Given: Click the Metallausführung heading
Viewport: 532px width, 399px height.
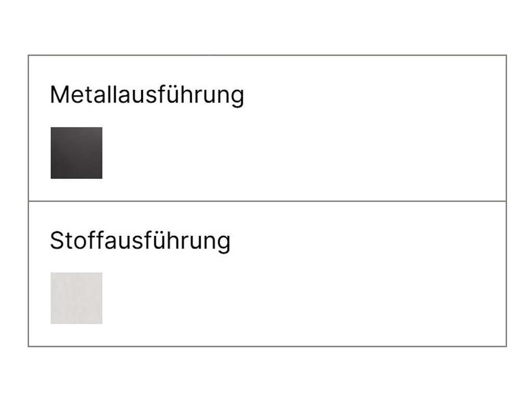Looking at the screenshot, I should (x=147, y=95).
